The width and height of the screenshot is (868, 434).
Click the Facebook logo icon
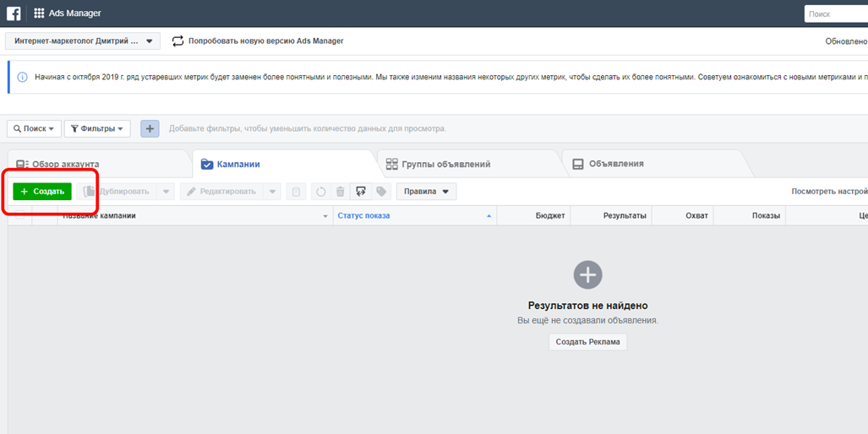point(14,14)
